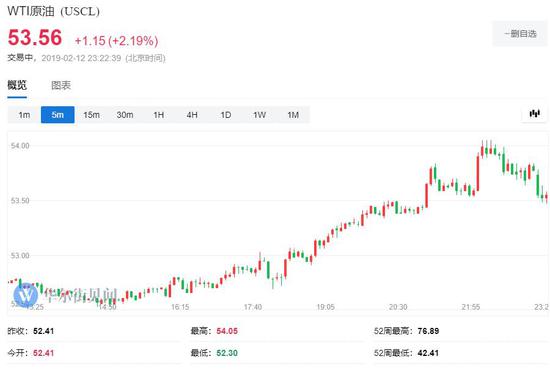
Task: Click the WTI原油 (USCL) title
Action: [53, 11]
